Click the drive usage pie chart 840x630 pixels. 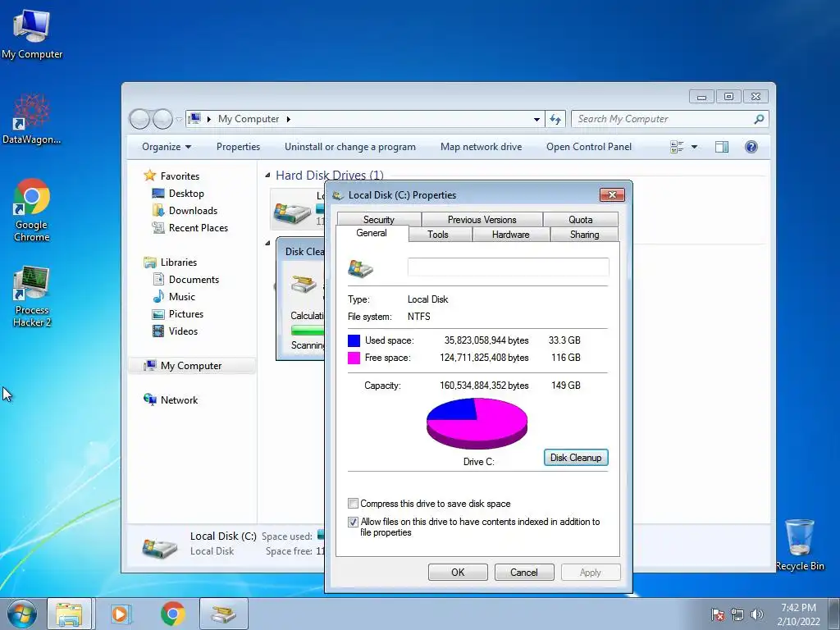point(477,422)
